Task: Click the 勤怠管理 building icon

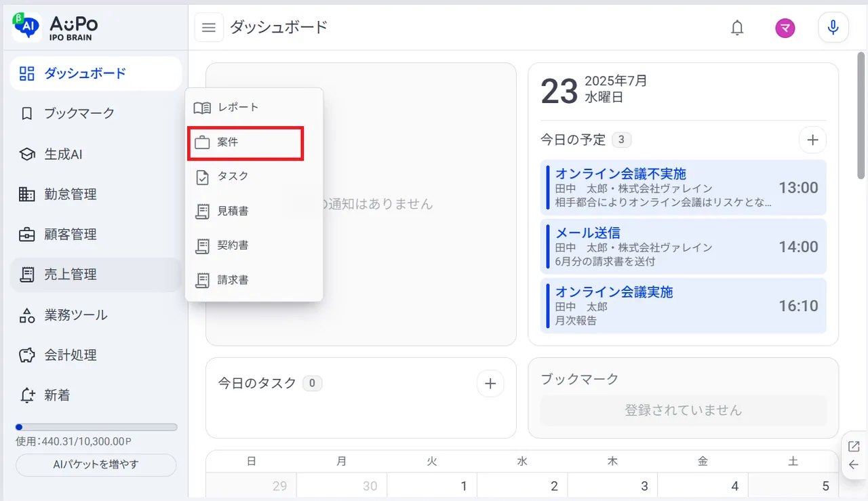Action: pyautogui.click(x=26, y=195)
